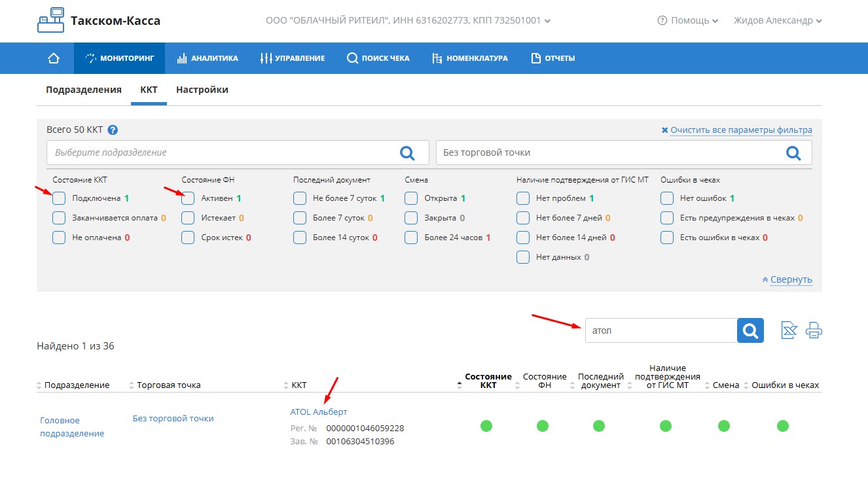Enable the Подключена checkbox
868x494 pixels.
59,198
